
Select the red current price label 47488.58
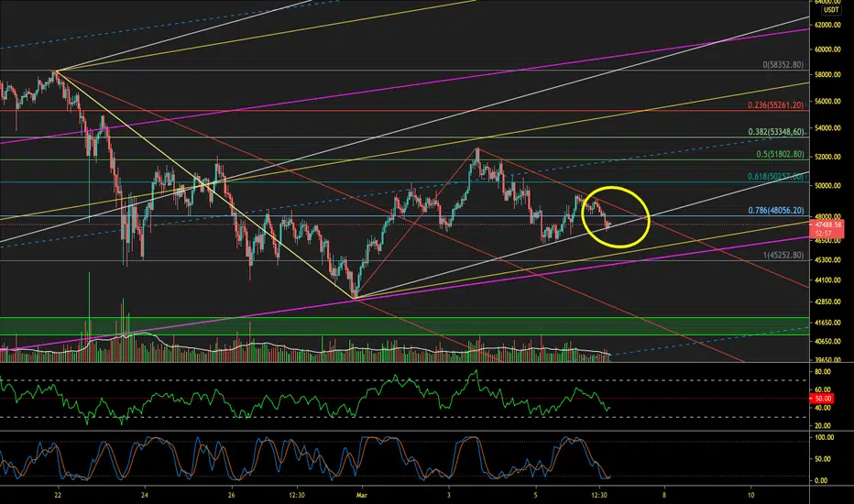click(x=828, y=225)
